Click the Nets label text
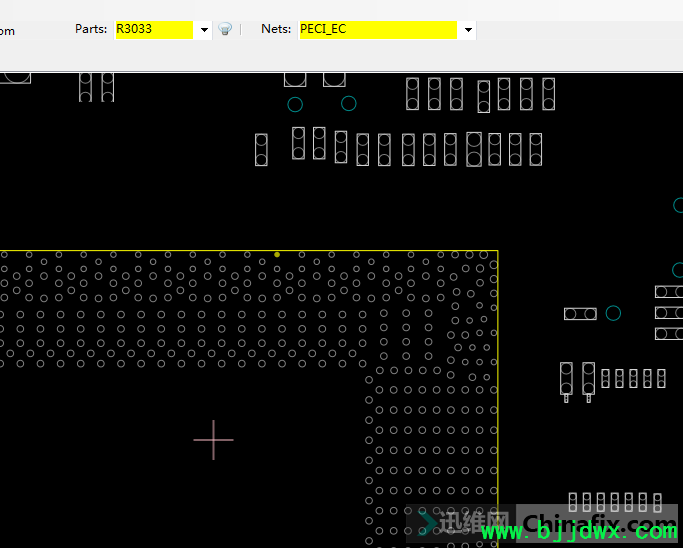This screenshot has height=548, width=683. pyautogui.click(x=276, y=29)
